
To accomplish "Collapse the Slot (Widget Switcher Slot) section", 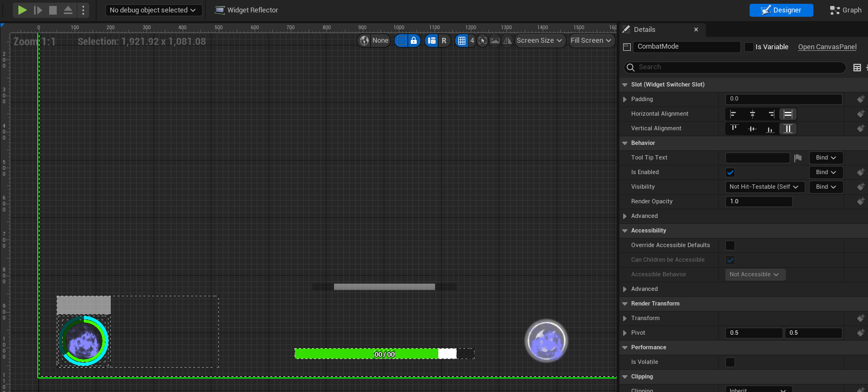I will pyautogui.click(x=625, y=85).
